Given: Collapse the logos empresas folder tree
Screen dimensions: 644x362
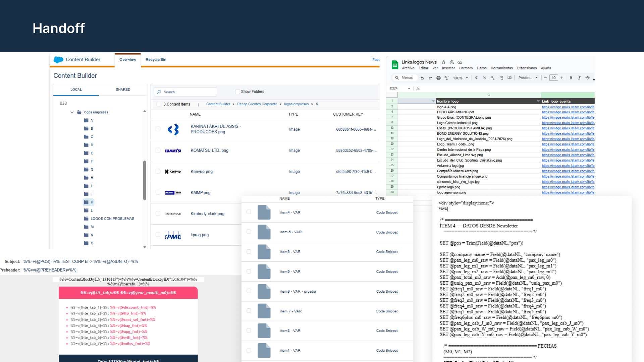Looking at the screenshot, I should 72,112.
